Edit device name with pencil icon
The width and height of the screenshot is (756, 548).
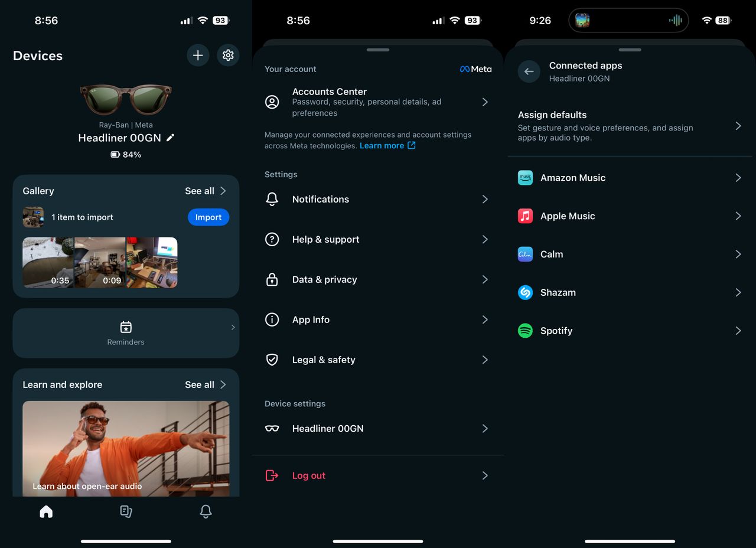click(171, 138)
